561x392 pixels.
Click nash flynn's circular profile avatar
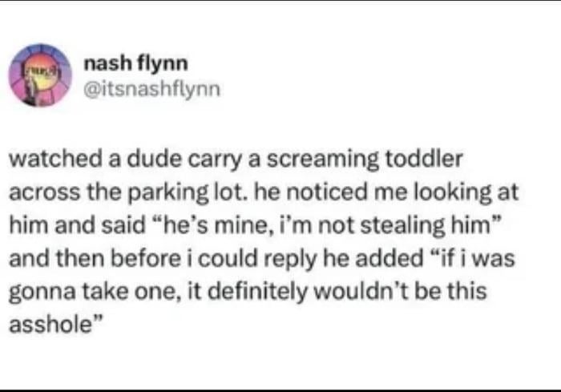pyautogui.click(x=39, y=75)
